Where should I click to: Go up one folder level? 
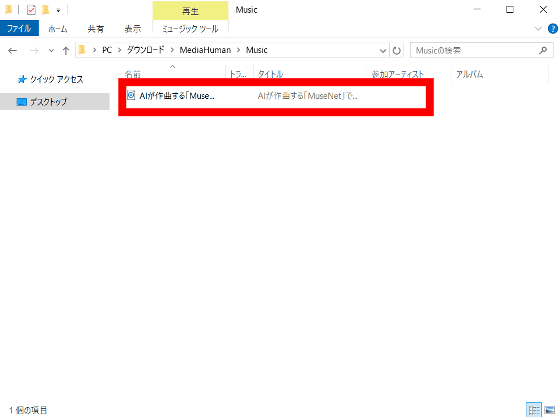tap(66, 51)
